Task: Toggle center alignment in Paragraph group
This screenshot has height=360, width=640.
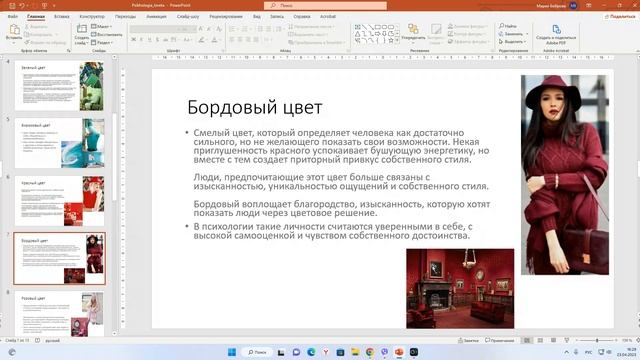Action: tap(240, 40)
